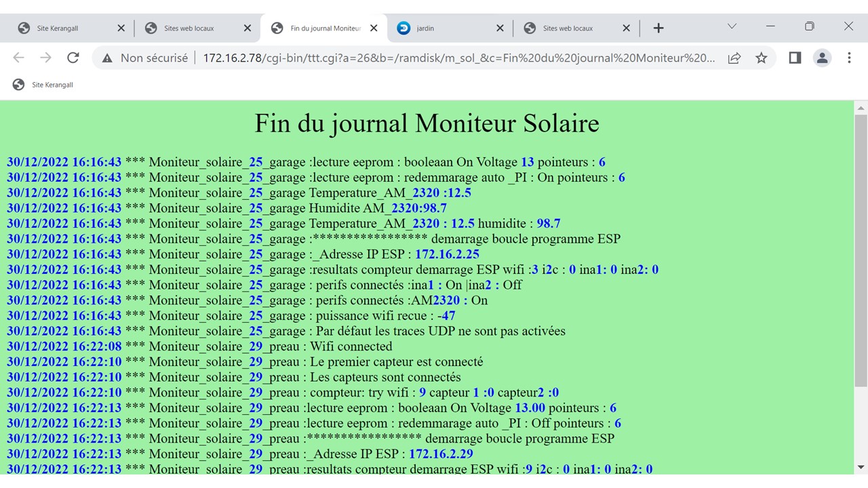The image size is (868, 488).
Task: Click the line 'Humidite AM_2320:98.7'
Action: click(226, 208)
